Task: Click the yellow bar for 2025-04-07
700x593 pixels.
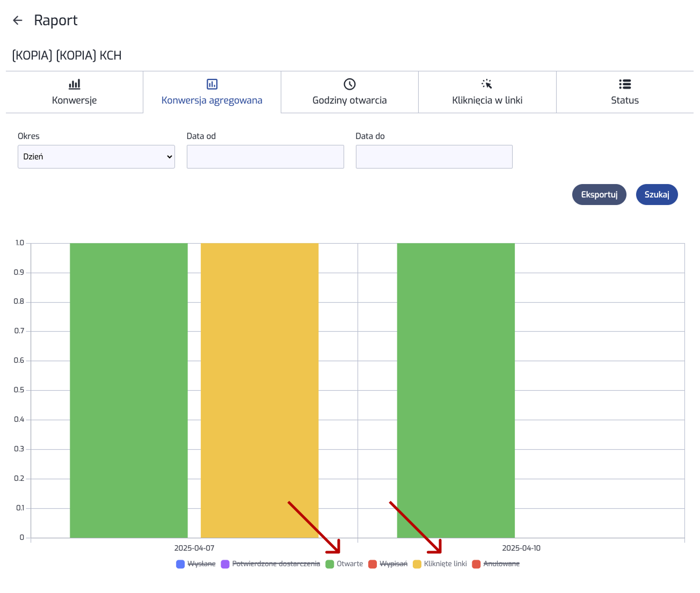Action: click(x=260, y=391)
